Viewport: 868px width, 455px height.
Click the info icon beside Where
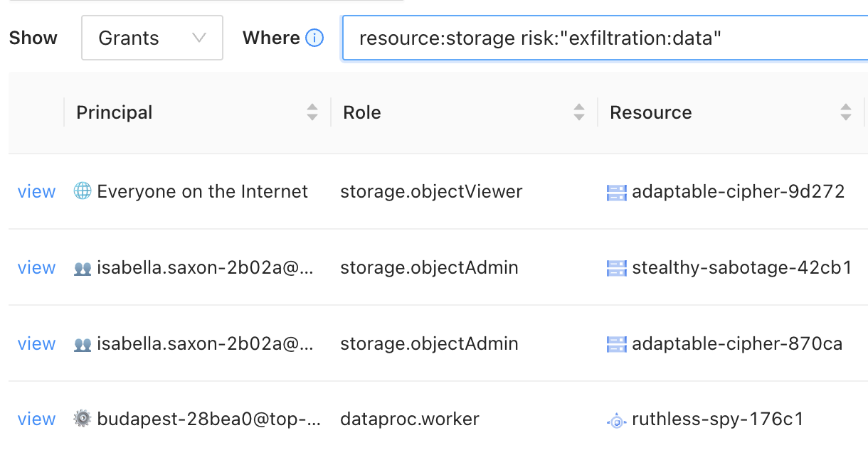click(x=314, y=38)
